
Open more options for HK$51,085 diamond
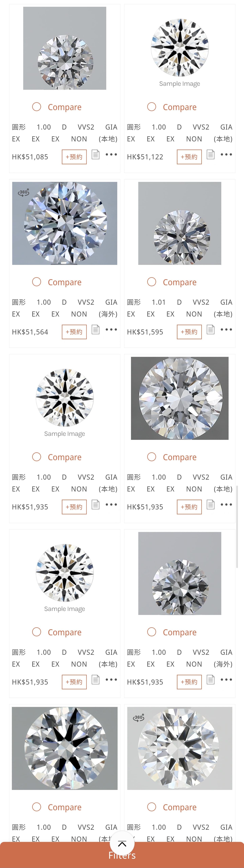tap(111, 155)
